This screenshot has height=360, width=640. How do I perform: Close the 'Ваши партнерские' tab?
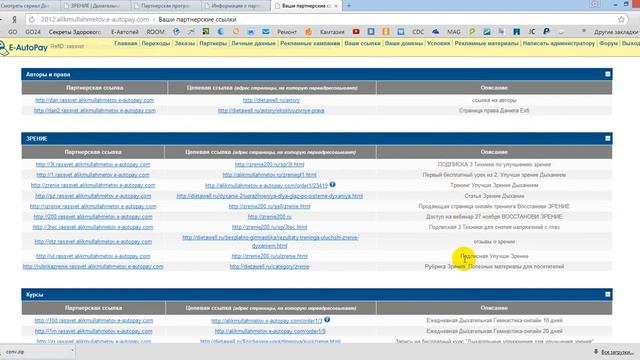(336, 6)
